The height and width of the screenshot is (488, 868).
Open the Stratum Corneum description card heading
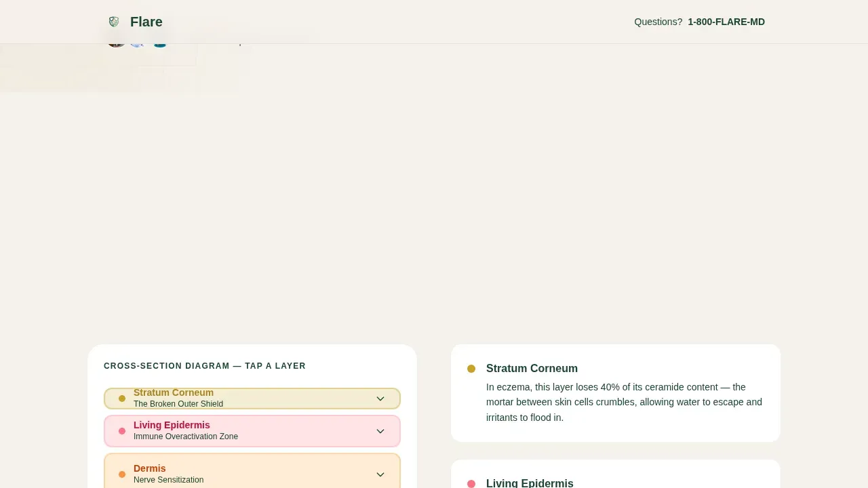click(532, 369)
